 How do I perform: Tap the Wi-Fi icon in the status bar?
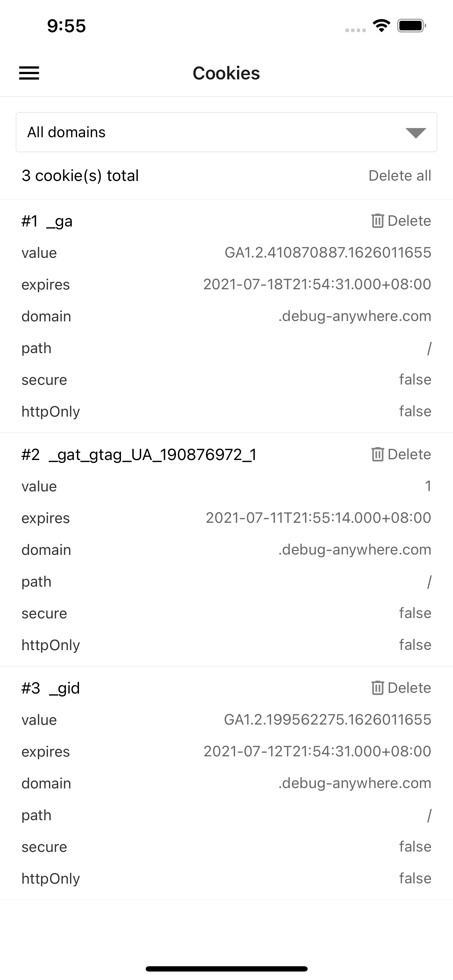[x=381, y=25]
